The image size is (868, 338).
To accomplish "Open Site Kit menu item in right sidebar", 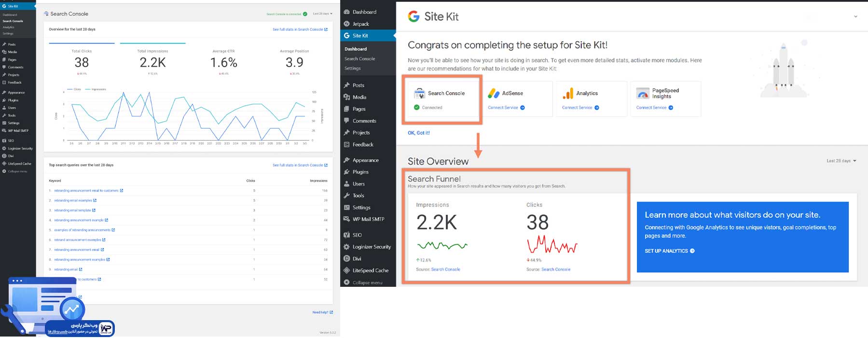I will pos(368,36).
